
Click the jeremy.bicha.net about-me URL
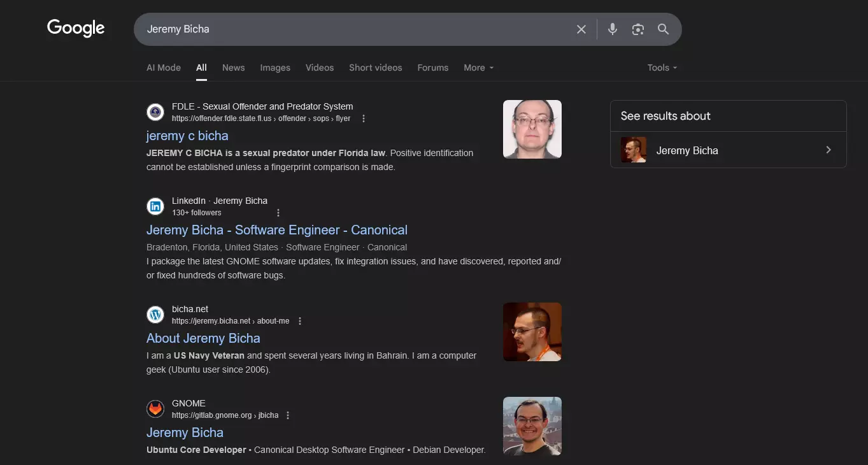click(x=231, y=321)
